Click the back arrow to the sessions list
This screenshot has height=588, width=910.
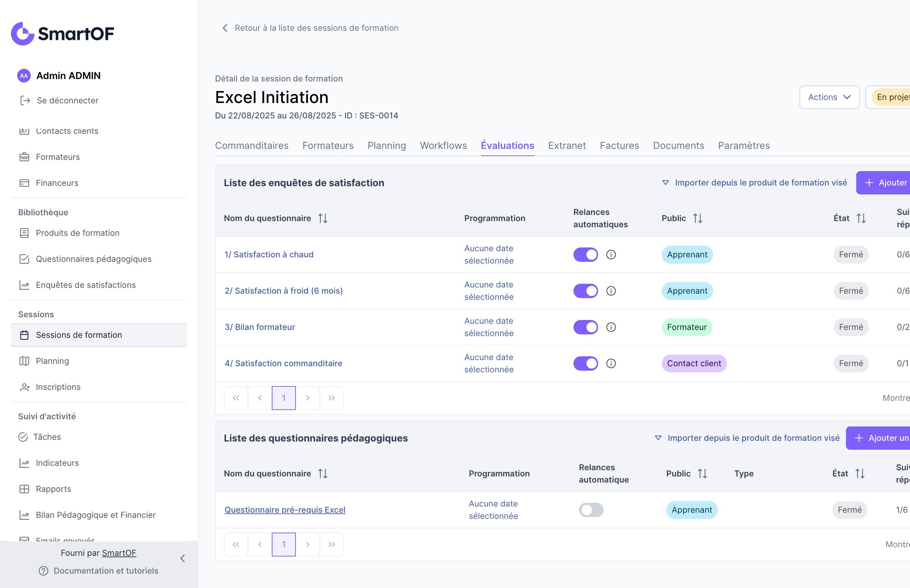pos(225,28)
